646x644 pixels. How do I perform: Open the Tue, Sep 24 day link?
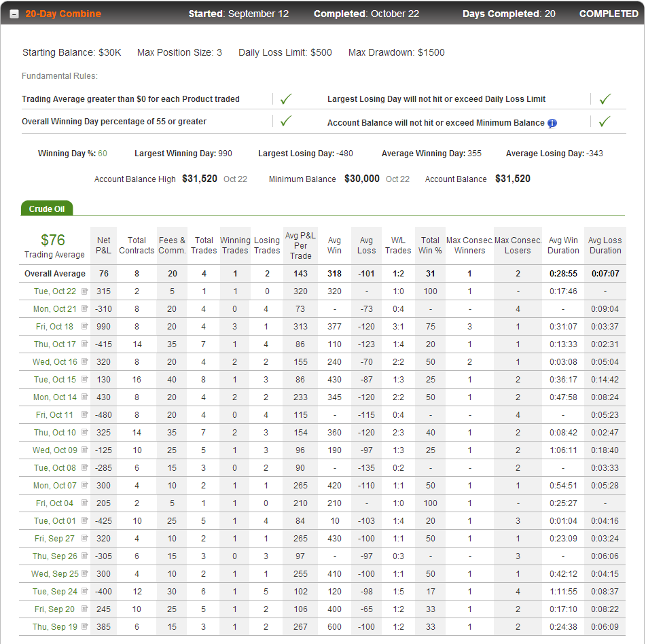pos(55,591)
